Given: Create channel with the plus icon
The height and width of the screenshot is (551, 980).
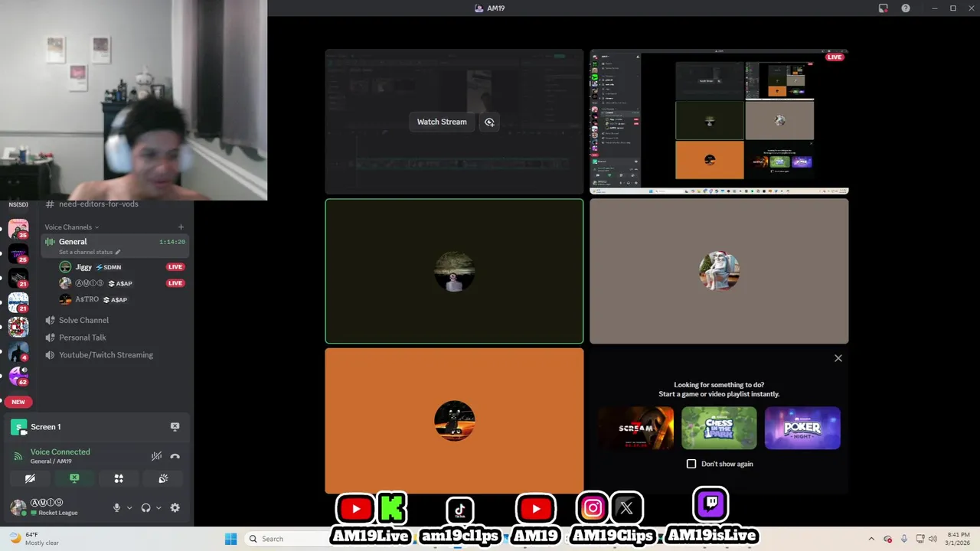Looking at the screenshot, I should coord(181,227).
